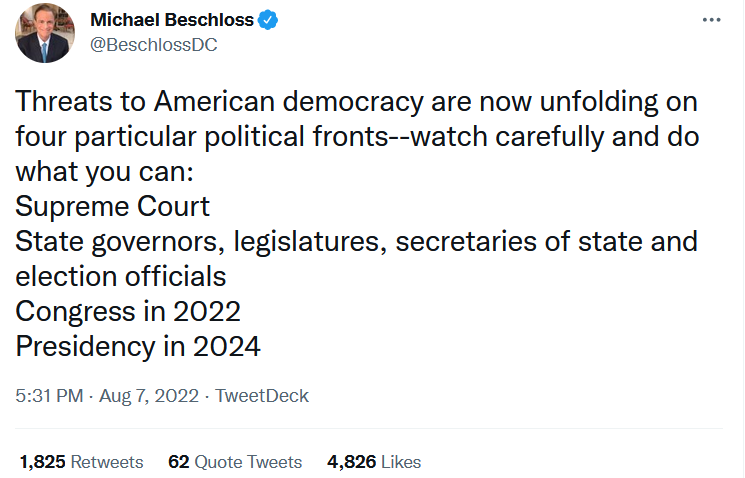View the 1,825 Retweets list
Screen dimensions: 745x478
[x=81, y=462]
